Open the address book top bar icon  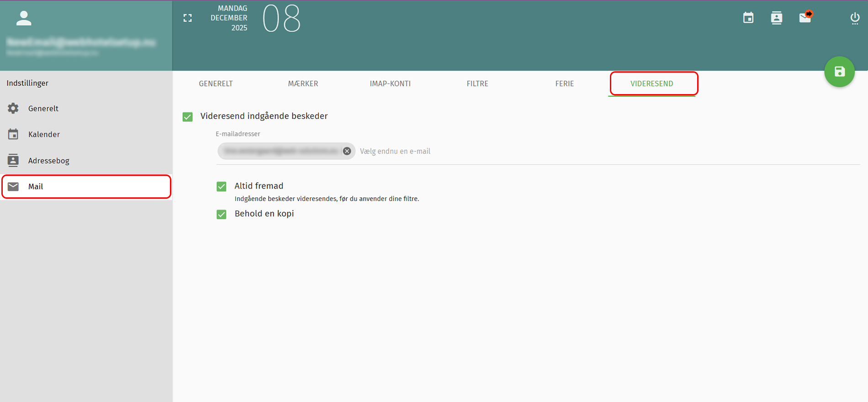pos(776,18)
